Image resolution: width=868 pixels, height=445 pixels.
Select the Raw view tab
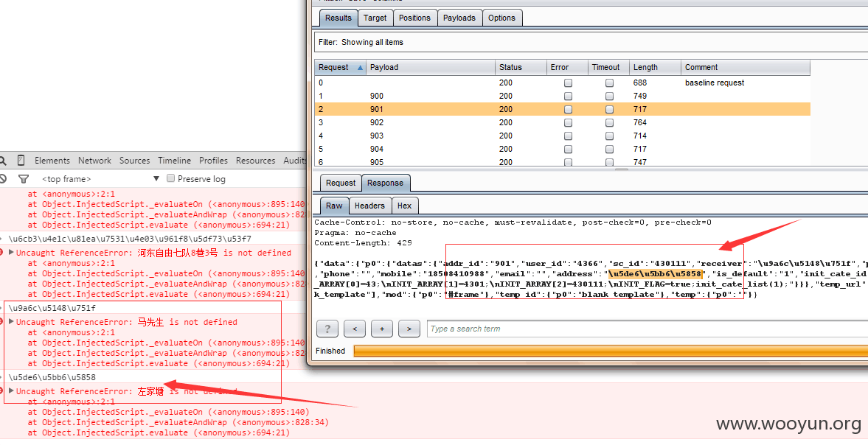pyautogui.click(x=334, y=206)
